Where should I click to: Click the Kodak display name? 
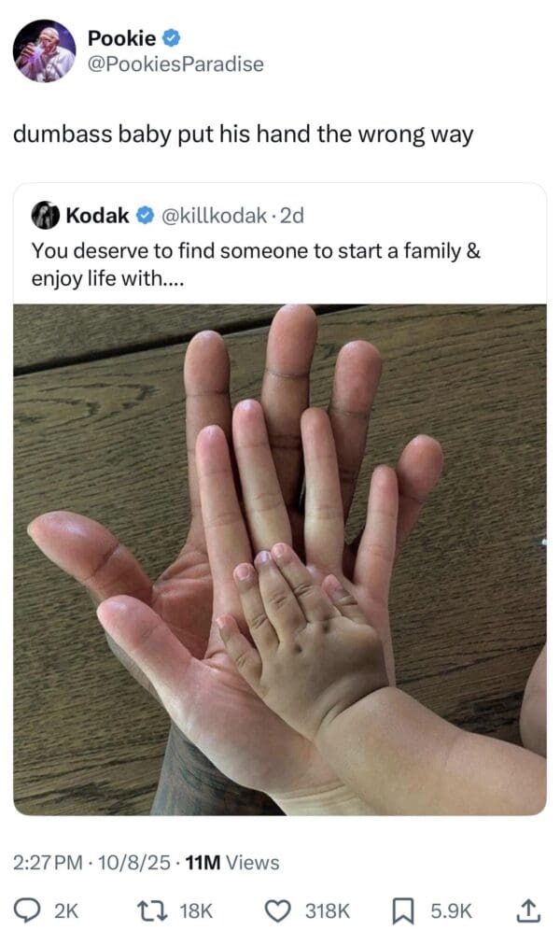click(98, 215)
